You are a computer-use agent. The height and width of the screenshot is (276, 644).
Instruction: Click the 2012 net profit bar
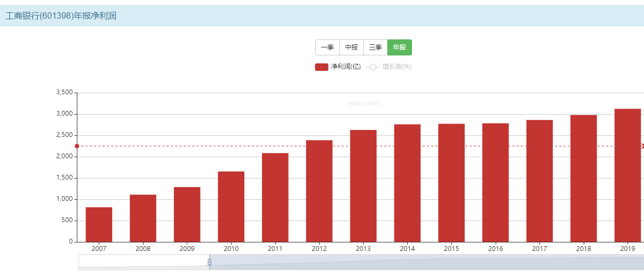pyautogui.click(x=319, y=191)
